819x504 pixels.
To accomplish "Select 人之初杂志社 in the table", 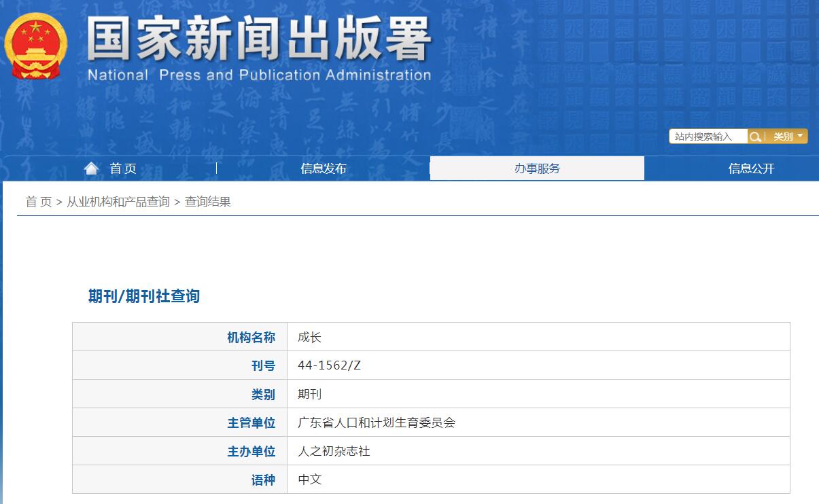I will coord(334,450).
